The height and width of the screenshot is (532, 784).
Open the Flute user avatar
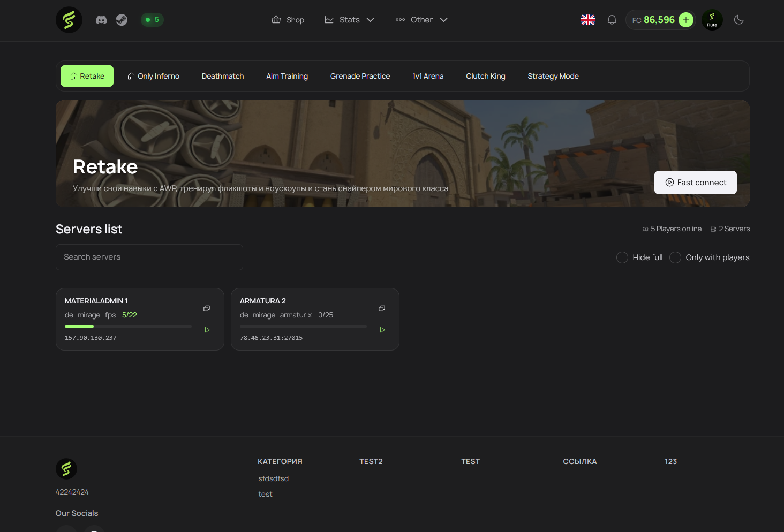point(712,20)
